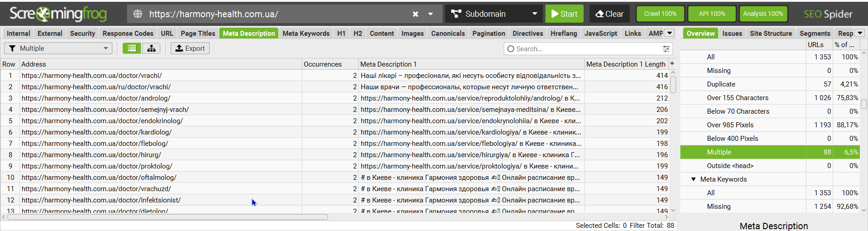Screen dimensions: 868x231
Task: Open the URL history dropdown arrow
Action: (431, 14)
